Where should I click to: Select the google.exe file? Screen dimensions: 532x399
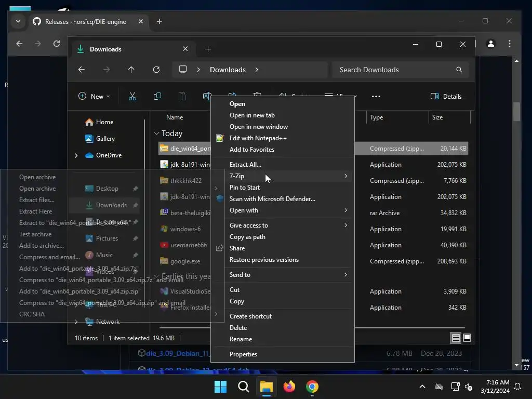pyautogui.click(x=185, y=261)
